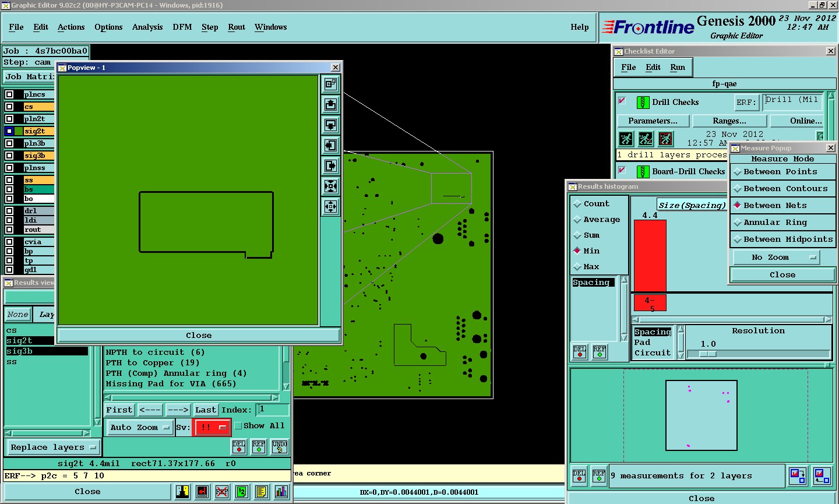Select Max radio in Results histogram
839x504 pixels.
[x=586, y=267]
